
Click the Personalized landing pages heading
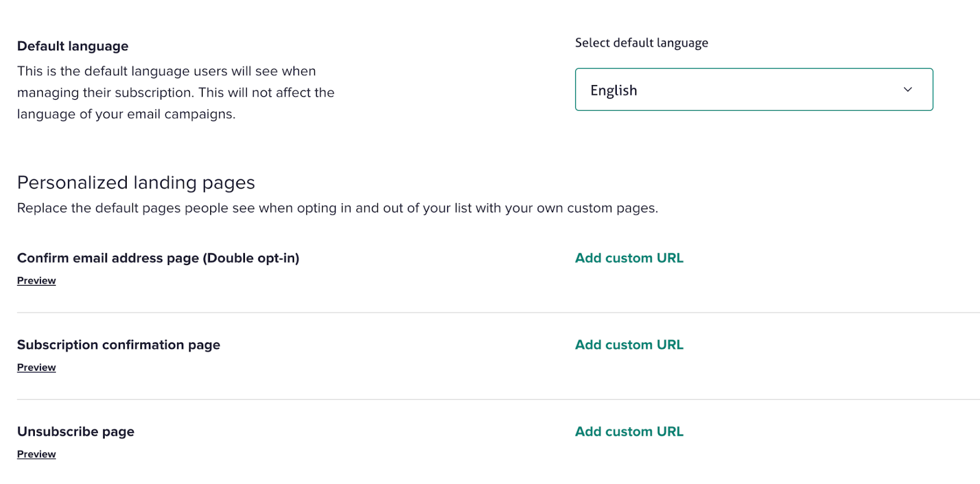click(x=136, y=183)
